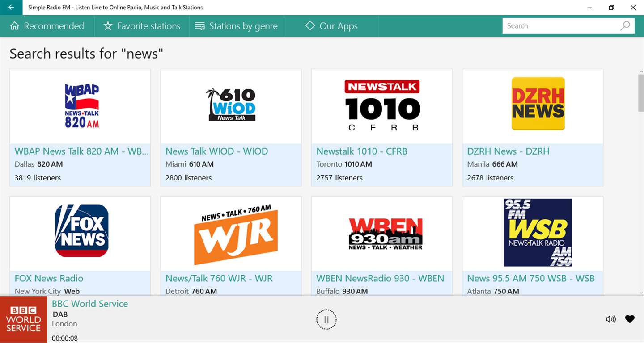
Task: Click the "New York City Web" text
Action: pos(47,291)
